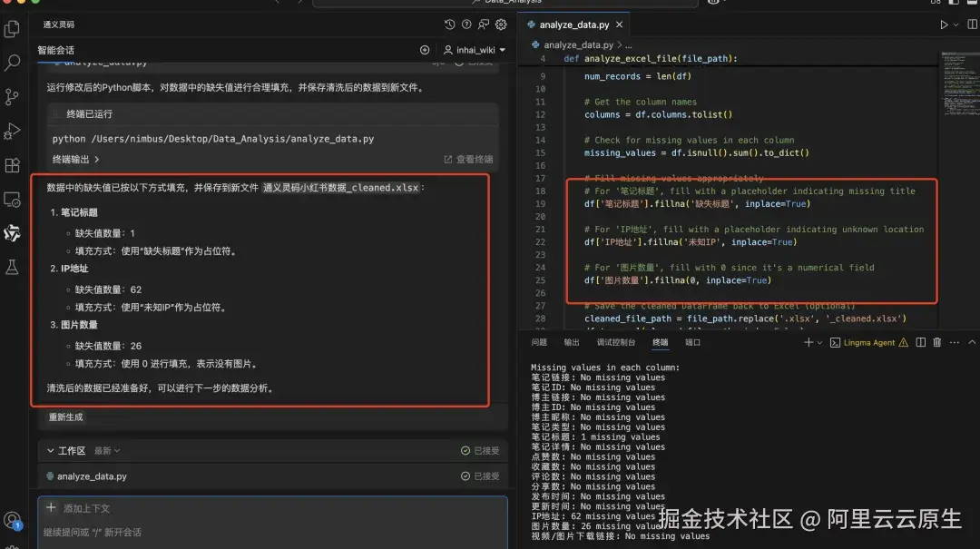The height and width of the screenshot is (549, 980).
Task: Switch to the 输出 panel tab
Action: 572,342
